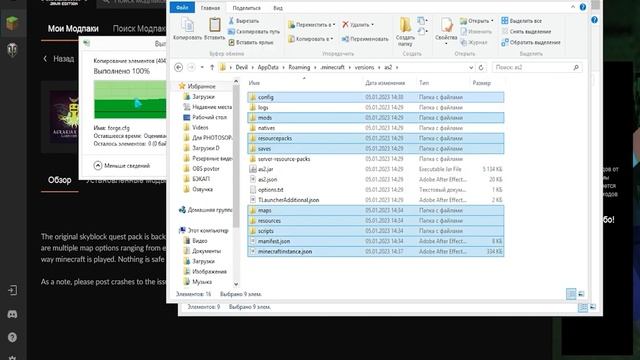Image resolution: width=640 pixels, height=360 pixels.
Task: Open the Home (Главная) ribbon tab
Action: pyautogui.click(x=210, y=8)
